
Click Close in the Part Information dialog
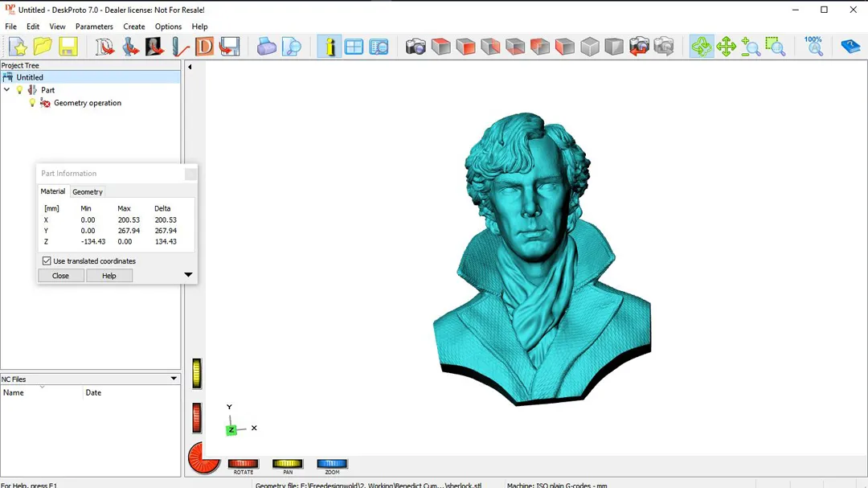tap(61, 276)
